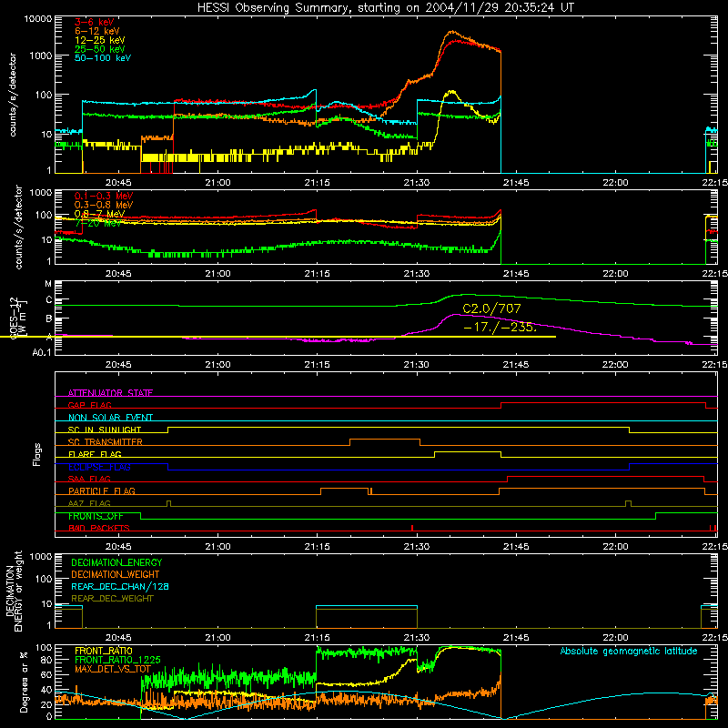This screenshot has width=728, height=728.
Task: Click the '21:00' time label below the MeV panel
Action: [217, 274]
